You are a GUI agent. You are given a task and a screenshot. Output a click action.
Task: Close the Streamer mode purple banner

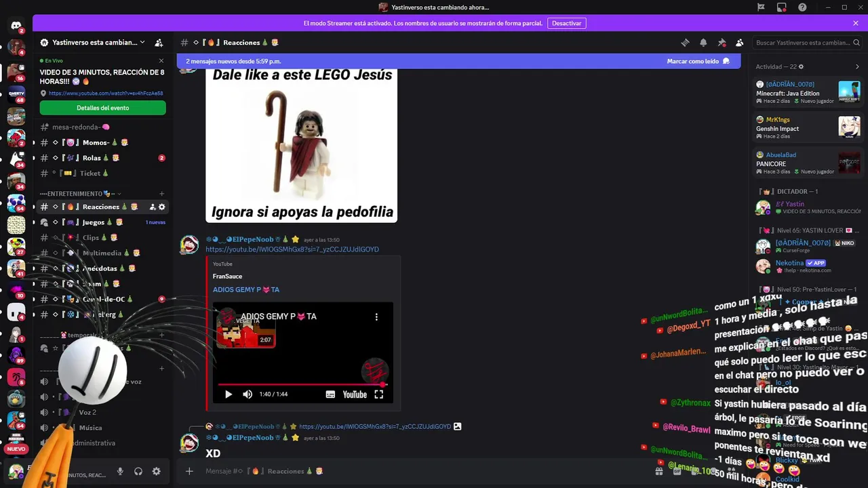click(856, 23)
